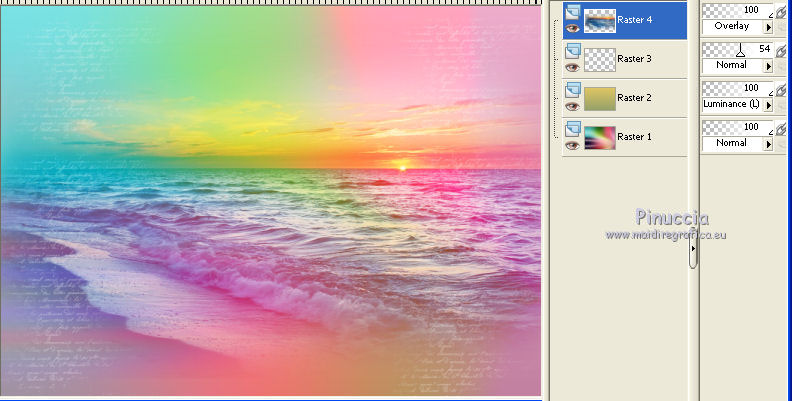Select the Raster 1 colorful thumbnail
The width and height of the screenshot is (792, 401).
tap(600, 137)
